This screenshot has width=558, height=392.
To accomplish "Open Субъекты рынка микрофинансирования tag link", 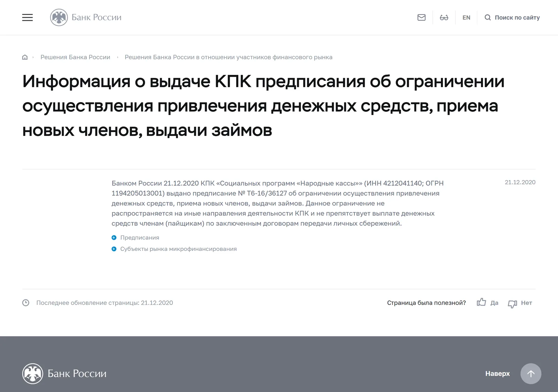I will pos(179,249).
